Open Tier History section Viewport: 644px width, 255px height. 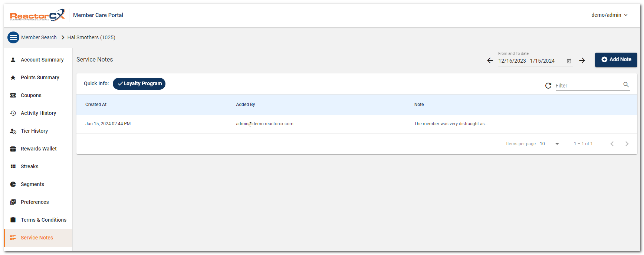coord(34,131)
